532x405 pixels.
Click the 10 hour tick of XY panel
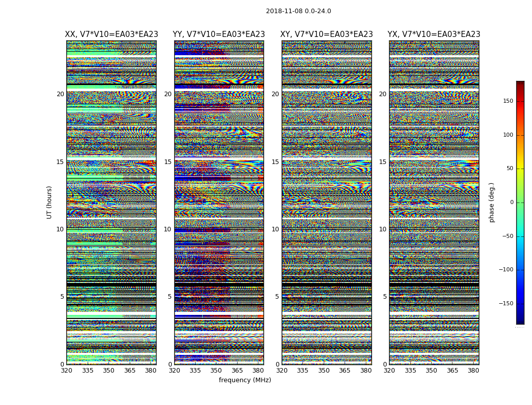click(x=275, y=229)
